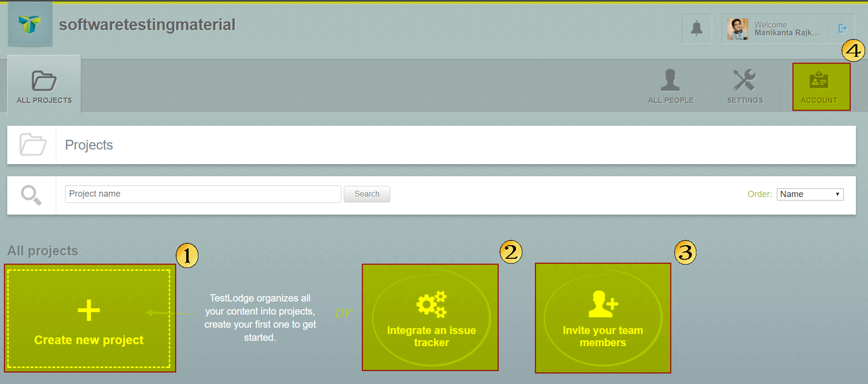Click the Search button
The width and height of the screenshot is (868, 384).
367,194
